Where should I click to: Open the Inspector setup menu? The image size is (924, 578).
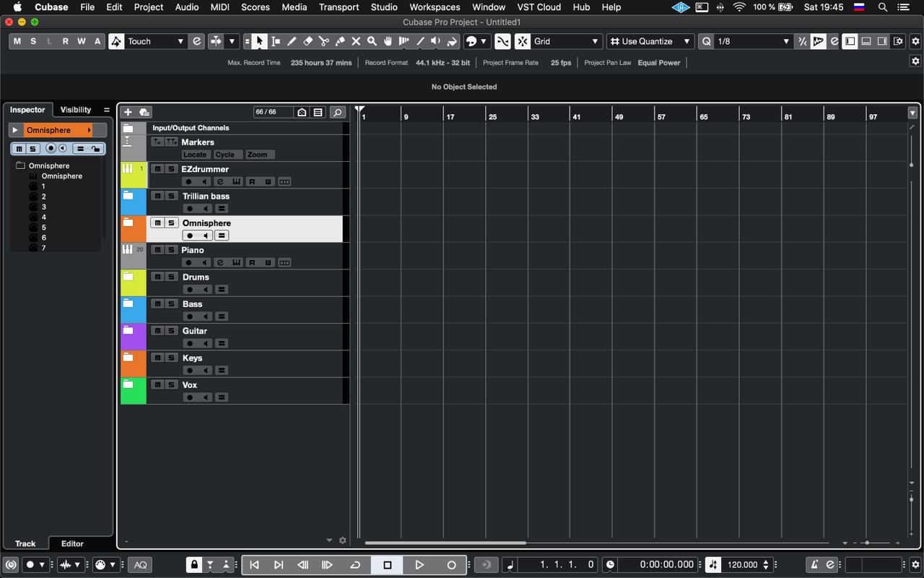pos(107,110)
